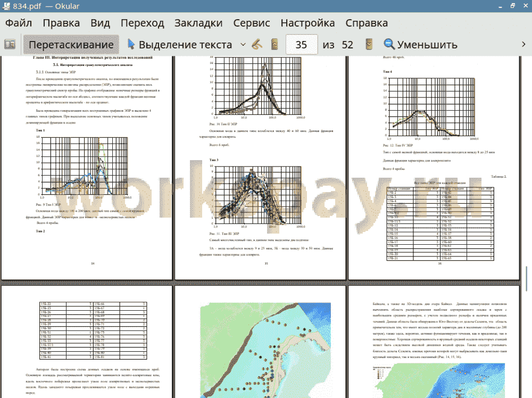Click the Okular icon in the title bar
The width and height of the screenshot is (532, 398).
click(x=6, y=6)
